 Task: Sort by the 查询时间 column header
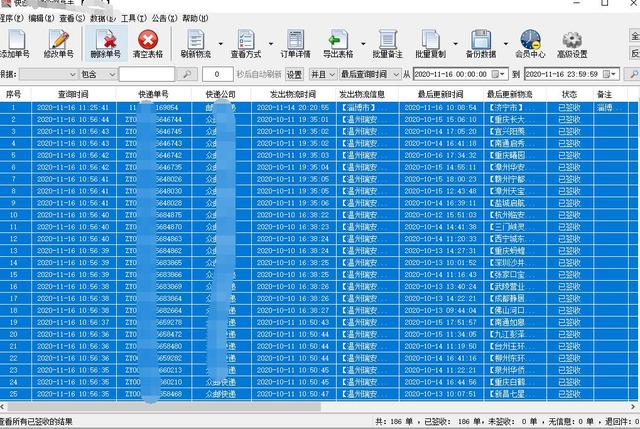tap(73, 94)
